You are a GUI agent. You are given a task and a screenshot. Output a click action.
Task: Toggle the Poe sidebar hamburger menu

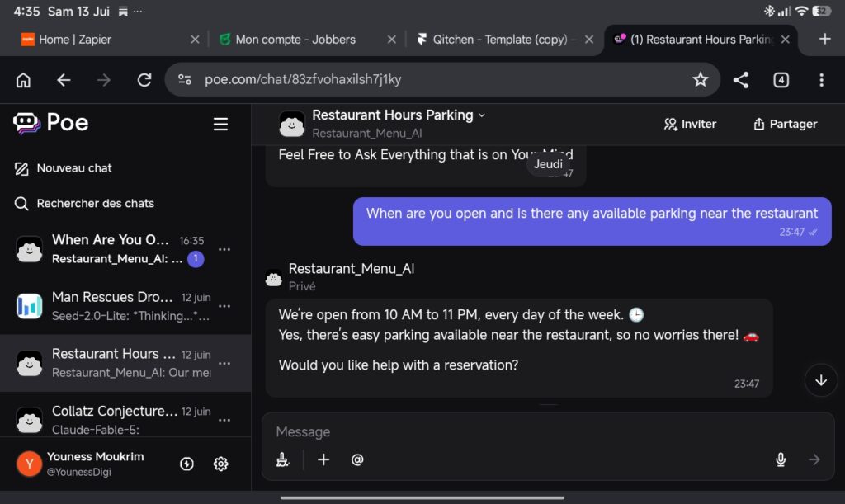220,124
